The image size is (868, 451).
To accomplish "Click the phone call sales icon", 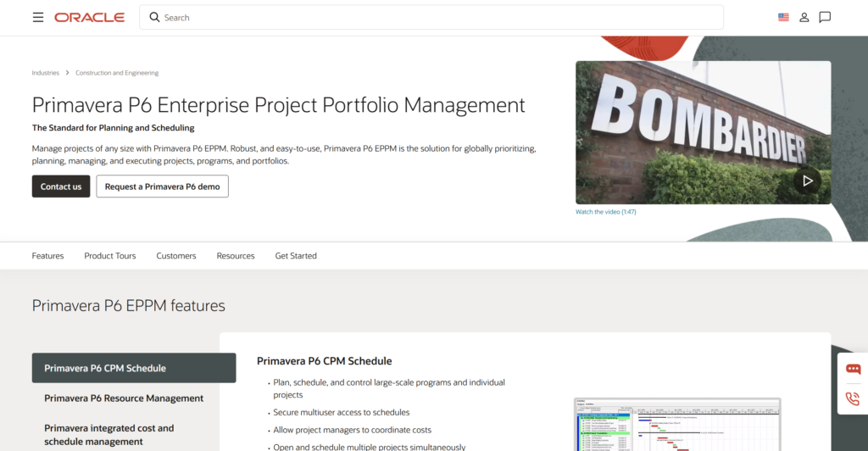I will click(x=853, y=398).
